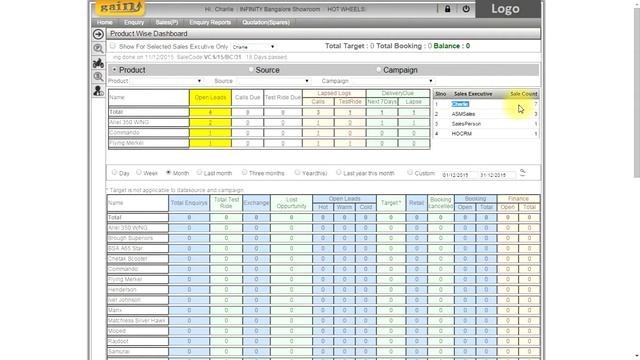Click Matchless Silver Hawk row name

click(x=137, y=321)
